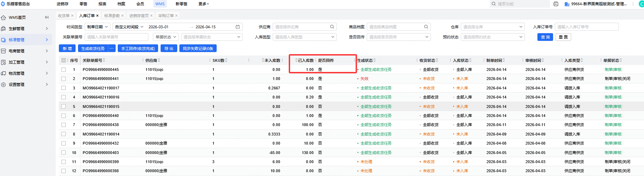
Task: Open the 报表 top menu
Action: coord(102,4)
